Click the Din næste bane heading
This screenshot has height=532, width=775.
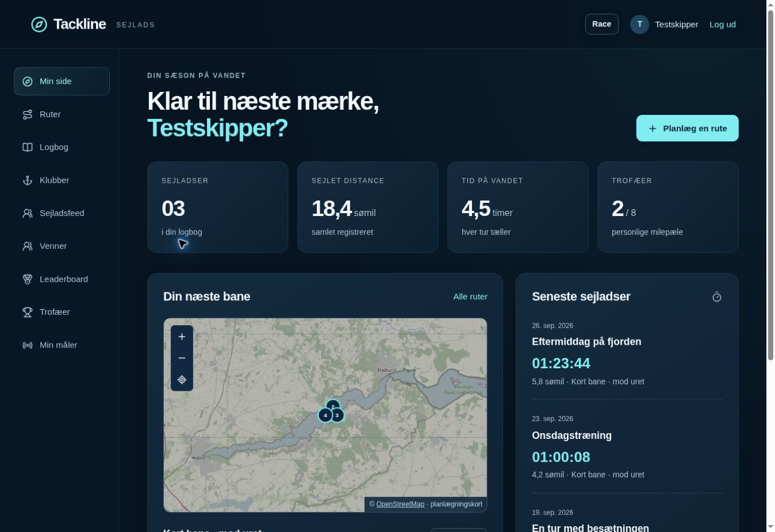[x=206, y=296]
